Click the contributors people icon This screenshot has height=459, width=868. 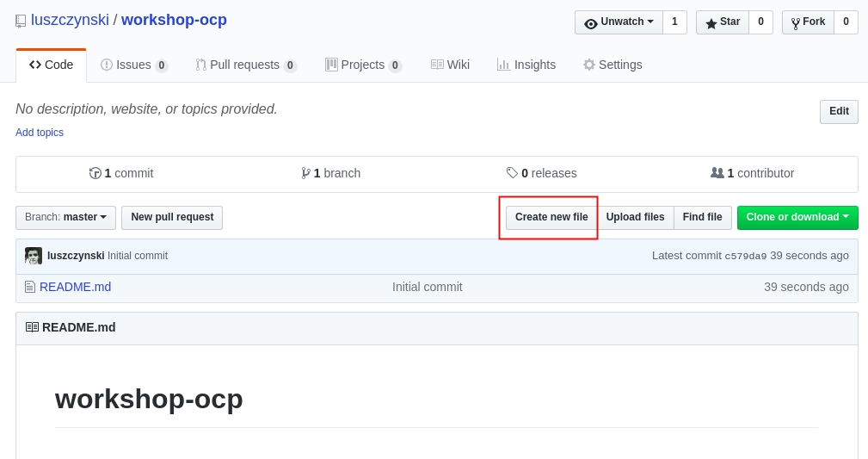717,173
